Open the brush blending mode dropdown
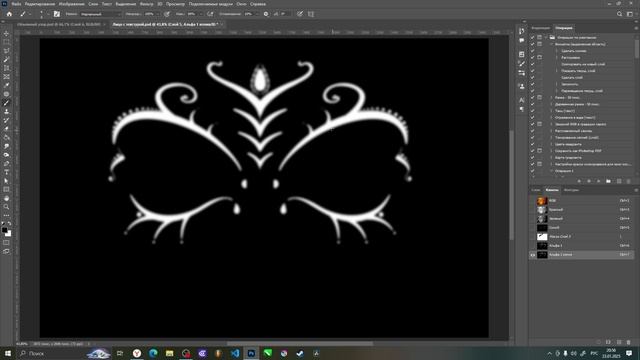 click(100, 14)
